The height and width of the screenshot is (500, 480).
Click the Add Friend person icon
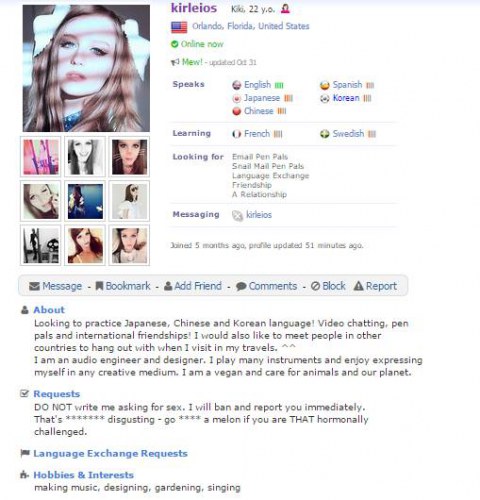pos(168,286)
